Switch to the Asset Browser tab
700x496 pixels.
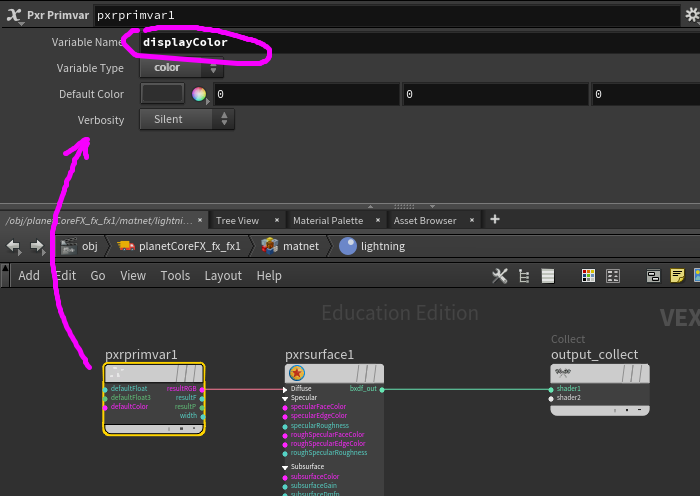[x=425, y=221]
